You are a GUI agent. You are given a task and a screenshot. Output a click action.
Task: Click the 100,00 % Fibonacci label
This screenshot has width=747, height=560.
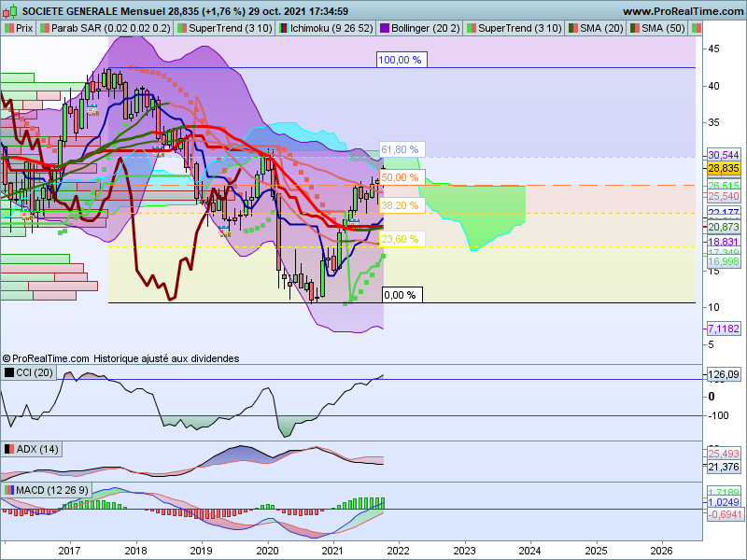click(401, 60)
